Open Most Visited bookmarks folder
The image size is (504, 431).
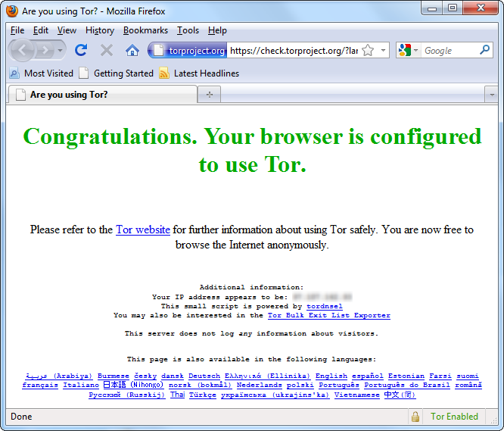tap(42, 73)
